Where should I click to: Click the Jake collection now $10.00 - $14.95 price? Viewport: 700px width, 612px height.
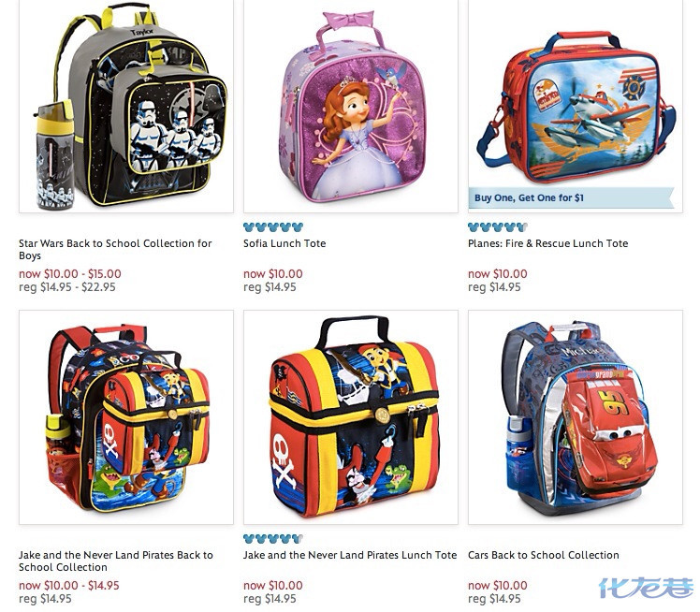point(69,585)
